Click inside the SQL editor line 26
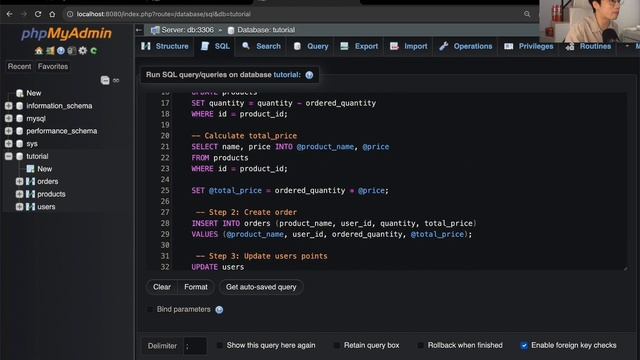This screenshot has height=360, width=640. pyautogui.click(x=400, y=201)
